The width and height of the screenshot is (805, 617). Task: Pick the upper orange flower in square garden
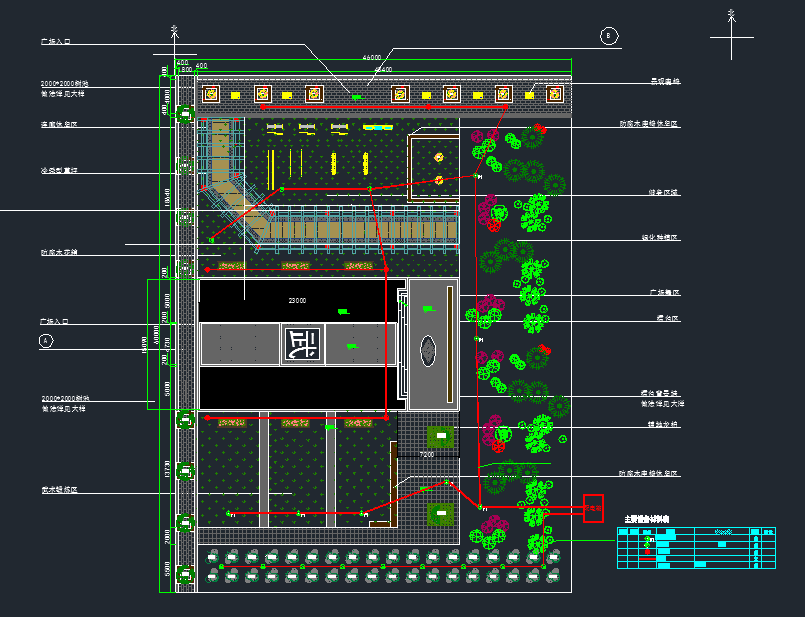[438, 157]
